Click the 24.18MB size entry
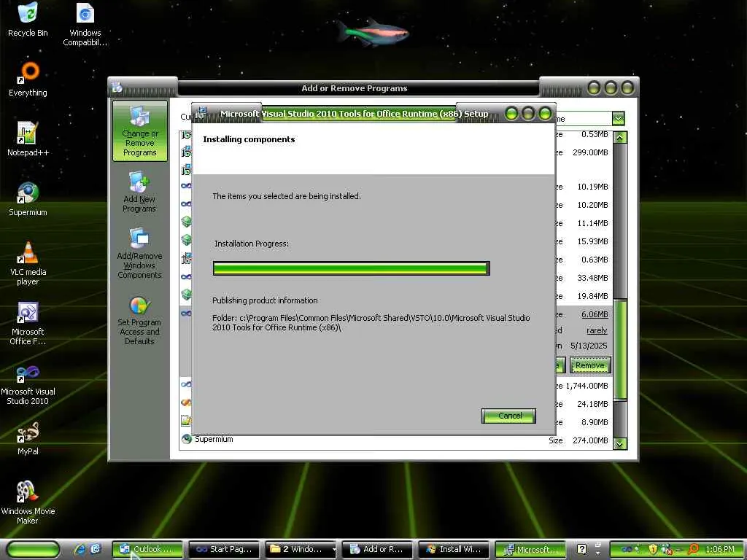The height and width of the screenshot is (560, 747). coord(592,404)
